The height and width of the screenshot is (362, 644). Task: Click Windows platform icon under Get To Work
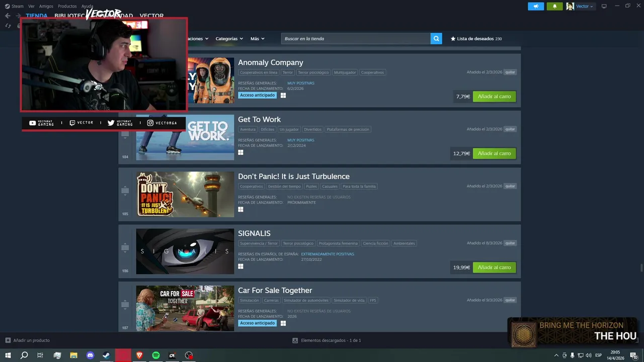point(240,152)
